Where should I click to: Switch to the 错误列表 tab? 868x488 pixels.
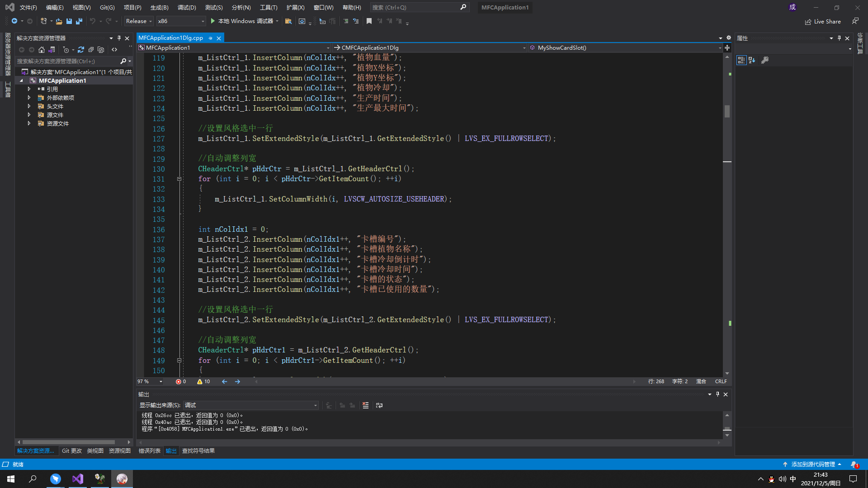149,450
